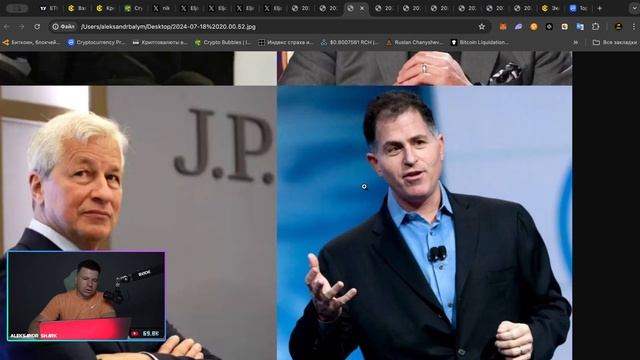The width and height of the screenshot is (640, 360).
Task: Open the Криптовалюты в... bookmark
Action: (160, 42)
